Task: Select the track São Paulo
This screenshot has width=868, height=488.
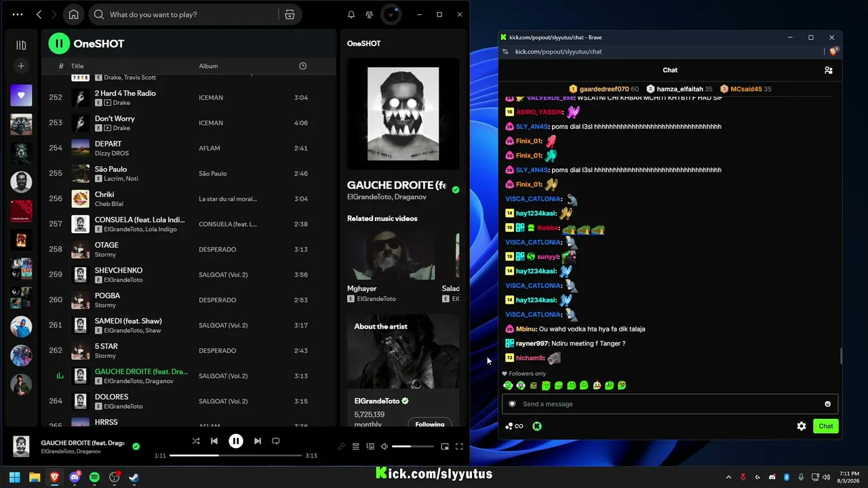Action: coord(188,174)
